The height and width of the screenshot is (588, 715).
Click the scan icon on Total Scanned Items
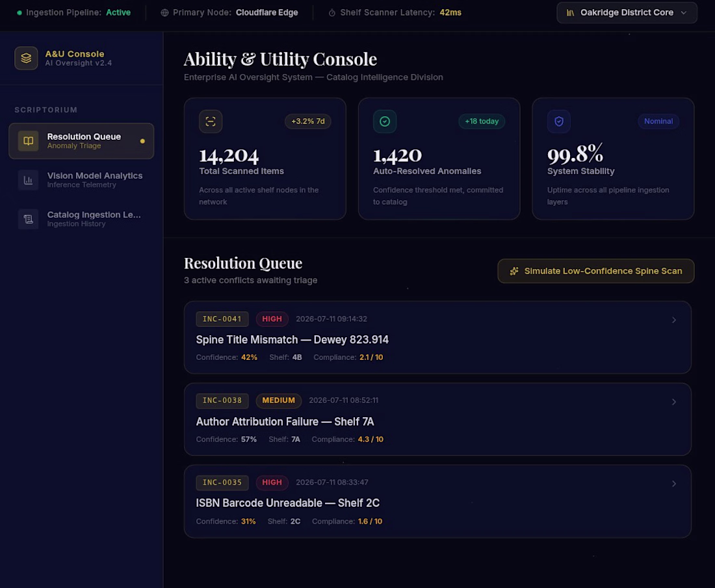[x=211, y=121]
